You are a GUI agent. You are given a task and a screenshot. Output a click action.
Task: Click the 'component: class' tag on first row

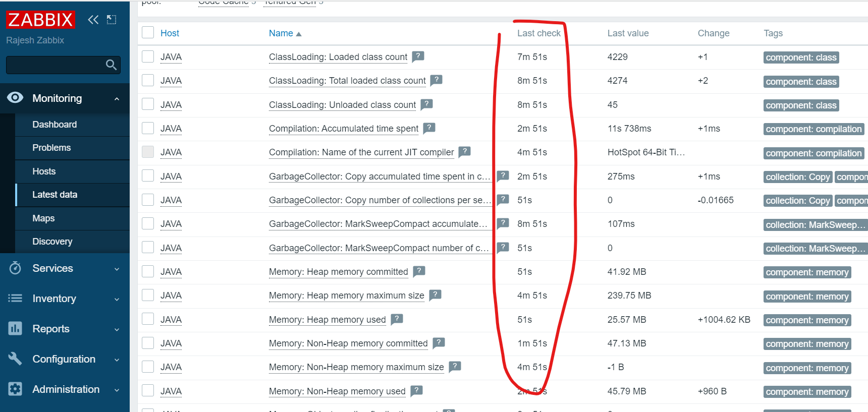[x=801, y=57]
